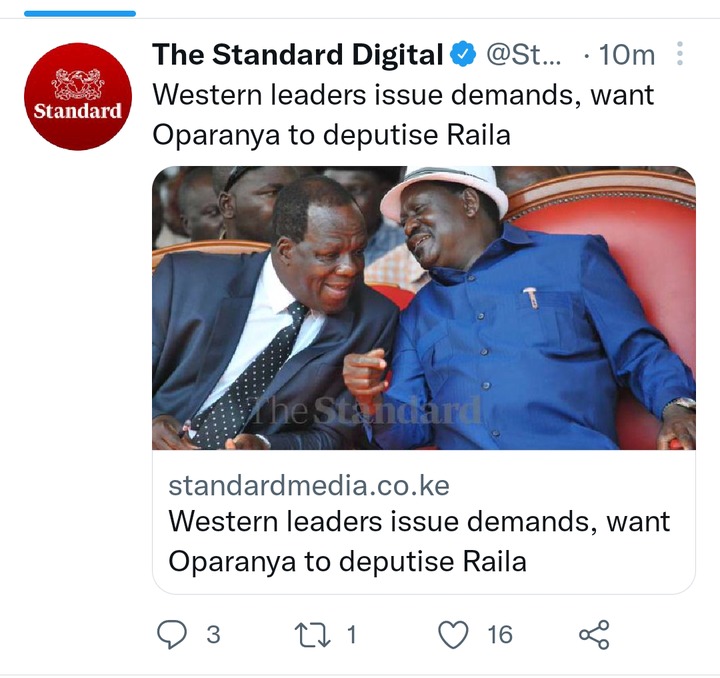Open the three-dot more options menu
720x678 pixels.
pos(680,53)
